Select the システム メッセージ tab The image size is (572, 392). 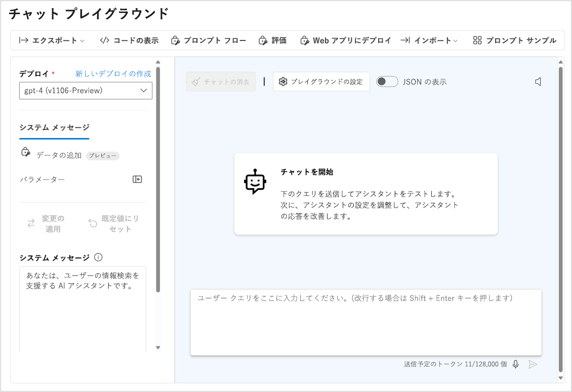(54, 127)
